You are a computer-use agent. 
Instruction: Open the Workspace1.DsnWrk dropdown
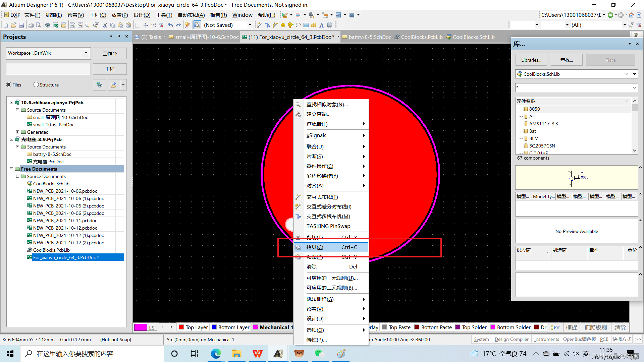coord(86,53)
